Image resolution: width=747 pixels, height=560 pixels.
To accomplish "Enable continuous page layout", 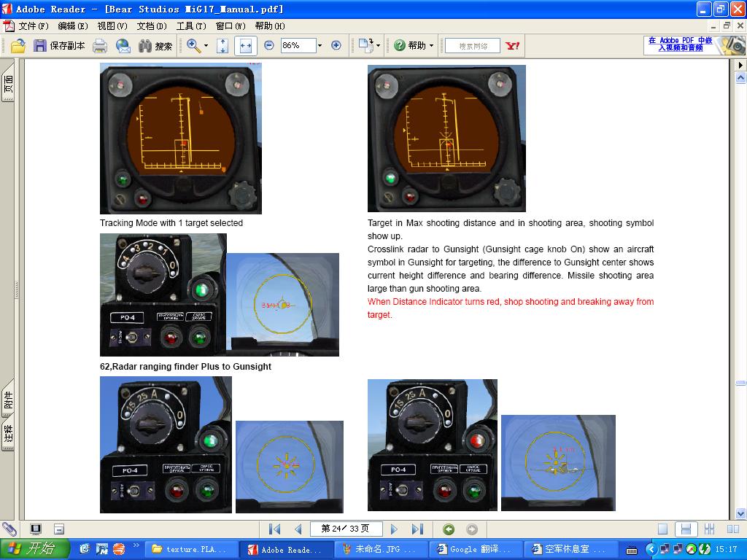I will point(684,529).
